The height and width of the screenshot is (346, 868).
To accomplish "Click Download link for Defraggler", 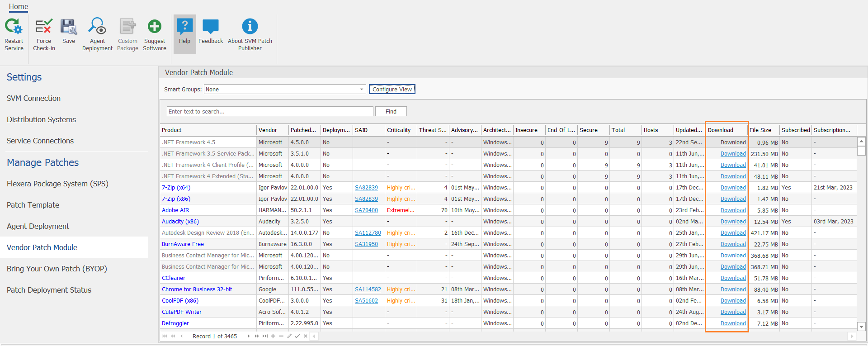I will [x=733, y=323].
